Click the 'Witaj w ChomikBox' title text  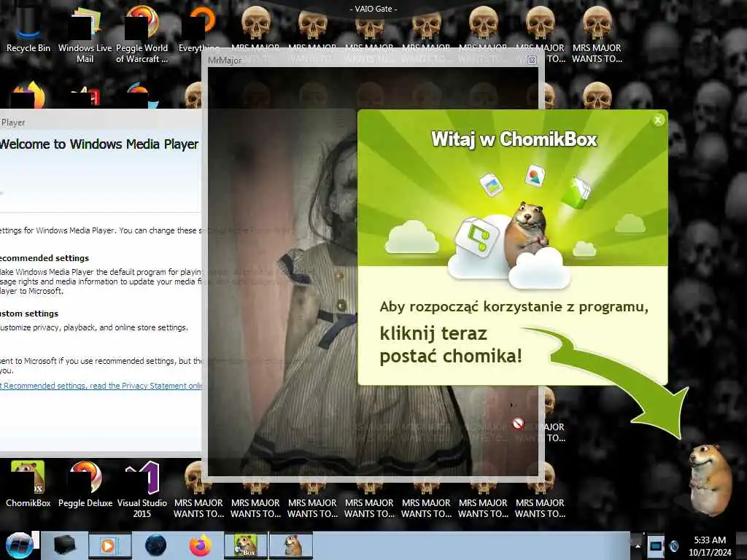coord(514,139)
